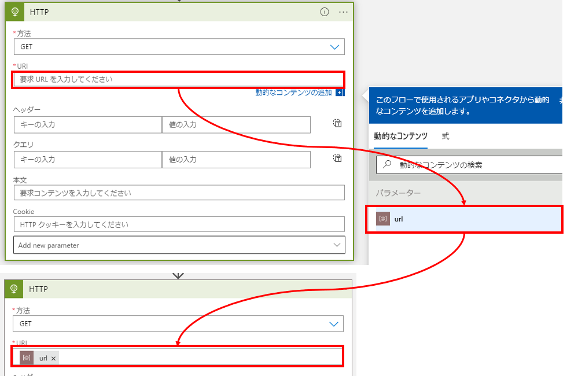
Task: Click 動的なコンテンツの追加 link
Action: pos(294,93)
